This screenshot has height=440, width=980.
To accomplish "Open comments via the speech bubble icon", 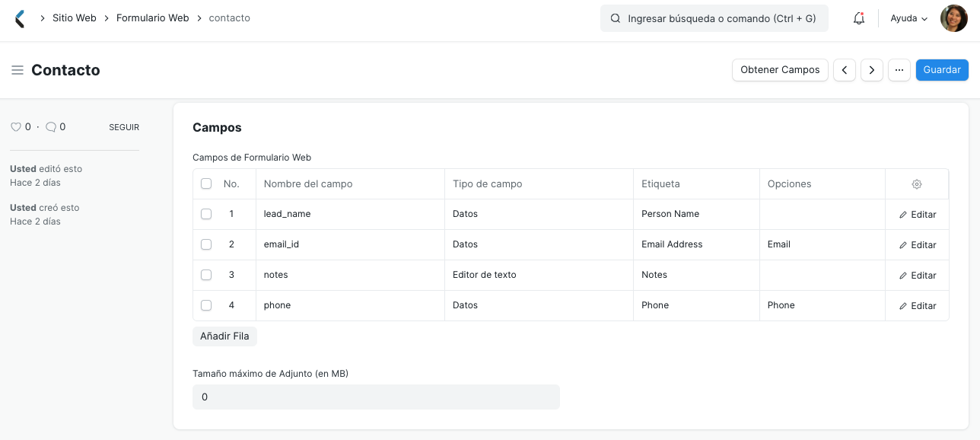I will point(50,126).
